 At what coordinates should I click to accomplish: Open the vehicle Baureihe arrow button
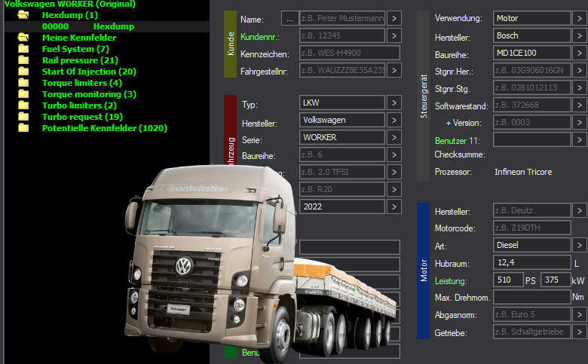coord(394,154)
